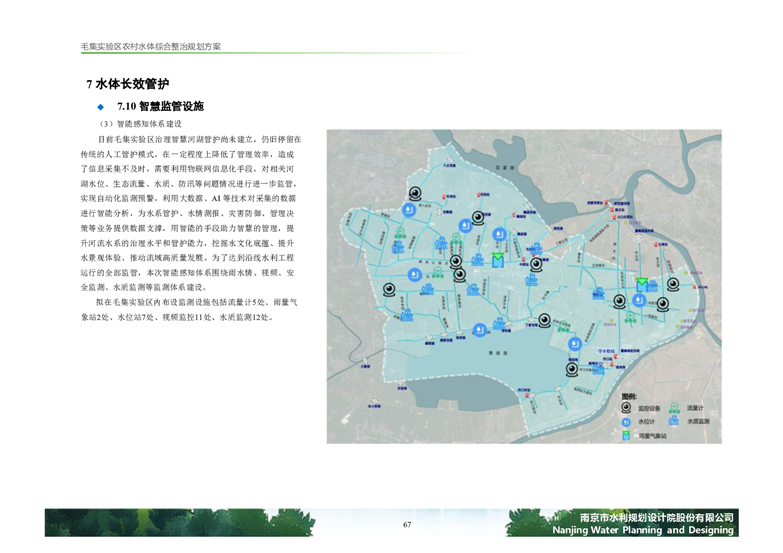The image size is (783, 553).
Task: Click the 图例 legend title on the map
Action: pyautogui.click(x=630, y=396)
